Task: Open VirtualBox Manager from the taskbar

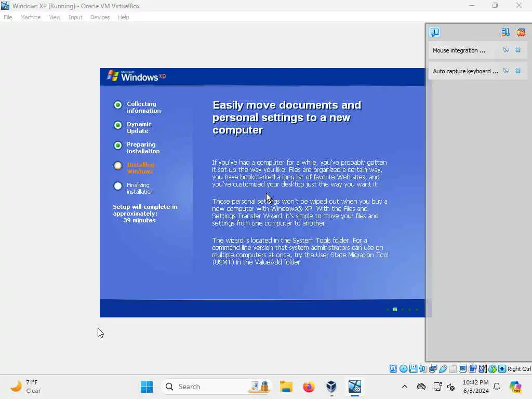Action: (x=331, y=387)
